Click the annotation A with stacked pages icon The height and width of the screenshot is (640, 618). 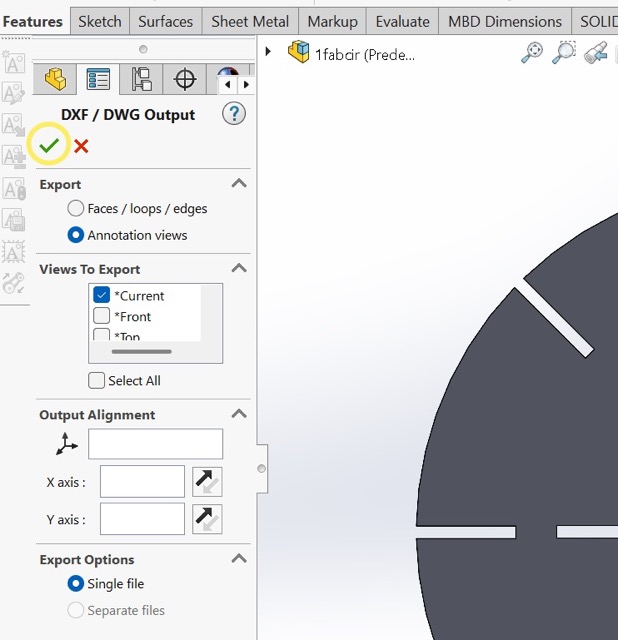[13, 220]
